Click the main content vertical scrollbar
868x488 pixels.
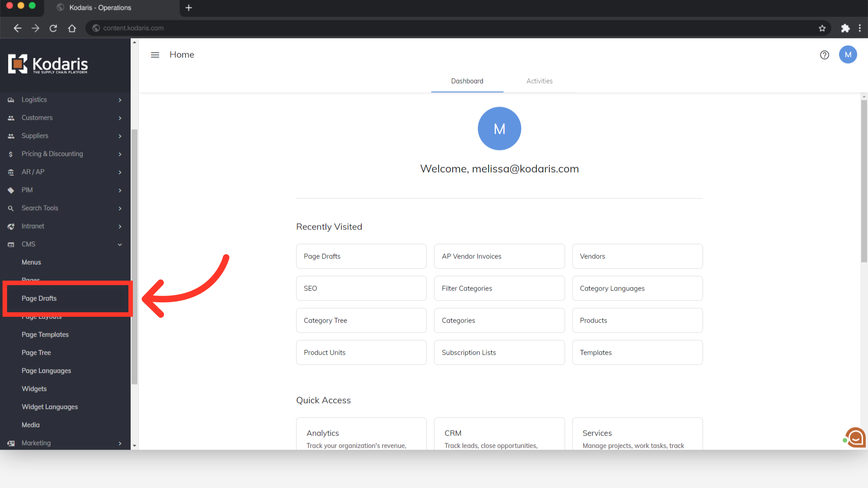click(x=864, y=181)
